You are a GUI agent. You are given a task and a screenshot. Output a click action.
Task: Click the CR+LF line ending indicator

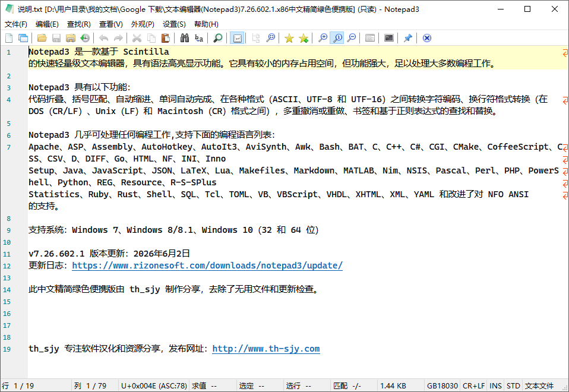(473, 386)
